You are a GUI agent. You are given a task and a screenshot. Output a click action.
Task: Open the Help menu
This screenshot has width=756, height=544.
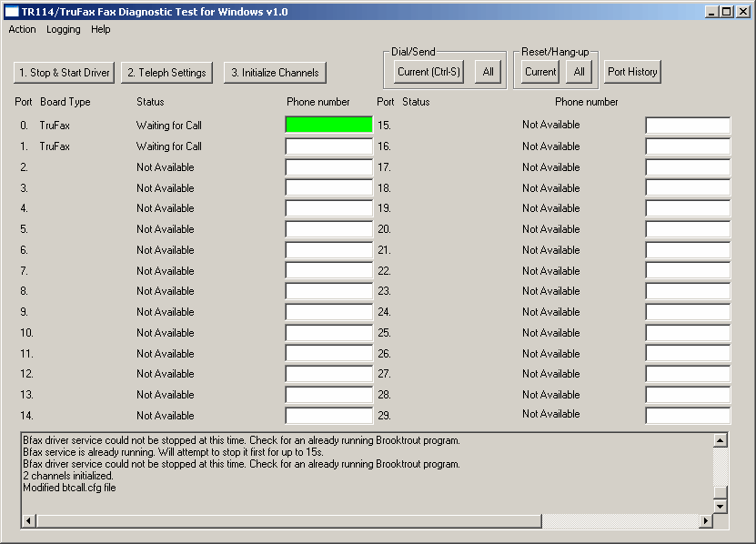pyautogui.click(x=101, y=29)
